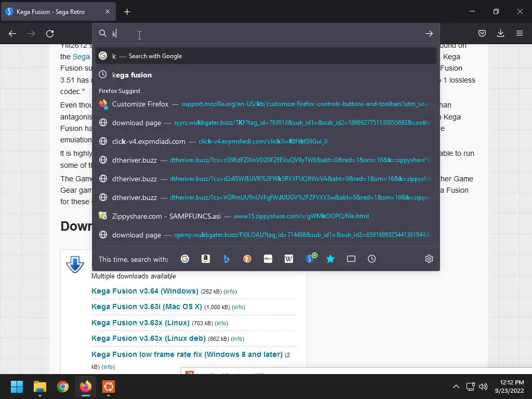Click the blue download arrow image
Image resolution: width=532 pixels, height=399 pixels.
pyautogui.click(x=75, y=264)
